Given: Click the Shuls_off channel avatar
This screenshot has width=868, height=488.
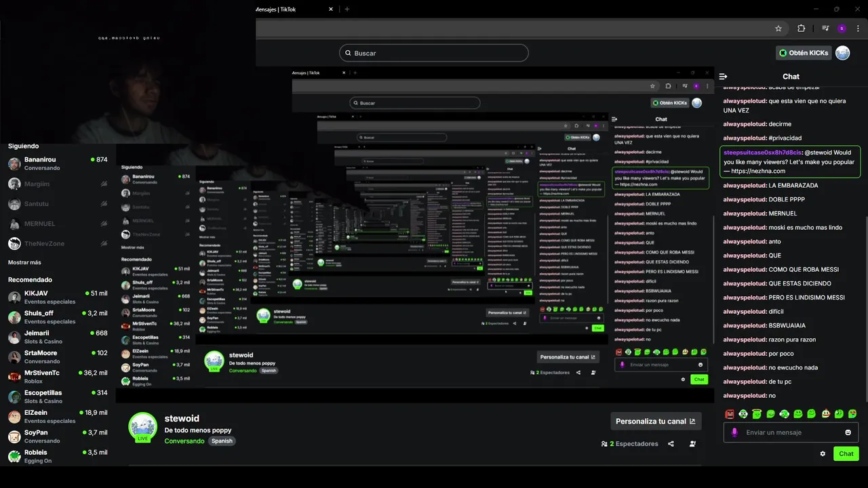Looking at the screenshot, I should (14, 317).
